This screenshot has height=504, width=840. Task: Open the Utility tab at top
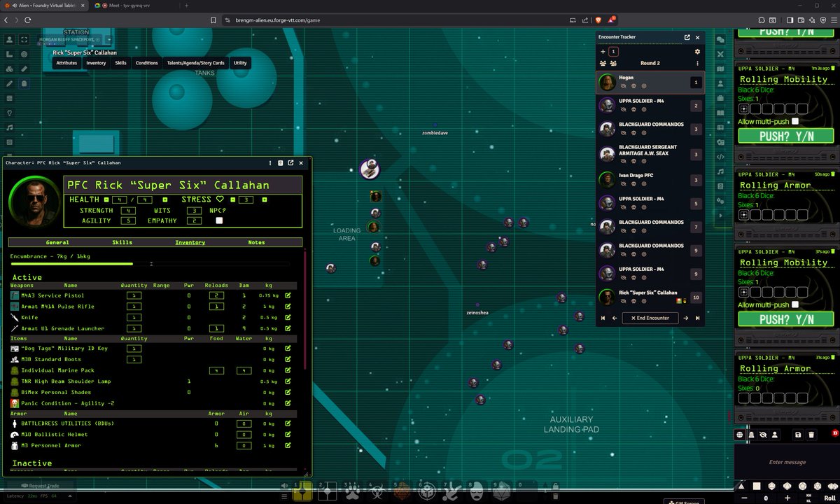click(x=240, y=63)
